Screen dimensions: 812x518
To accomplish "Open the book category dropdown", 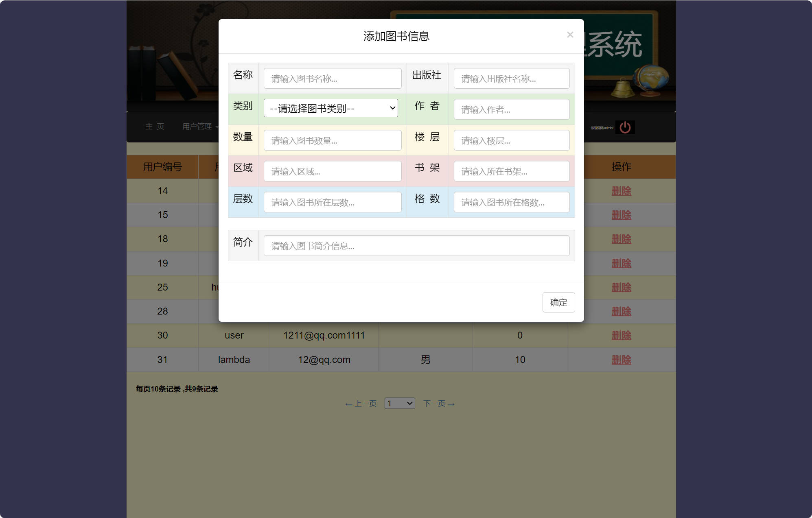I will point(330,108).
